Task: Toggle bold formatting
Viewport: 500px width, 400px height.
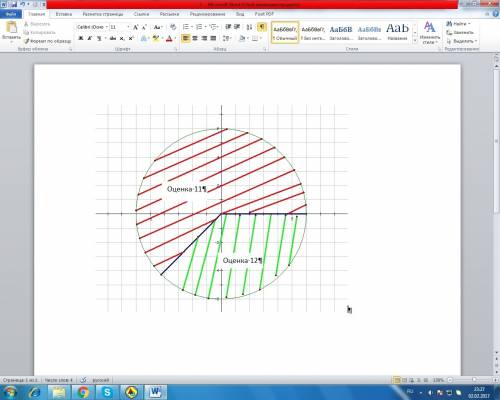Action: [x=81, y=38]
